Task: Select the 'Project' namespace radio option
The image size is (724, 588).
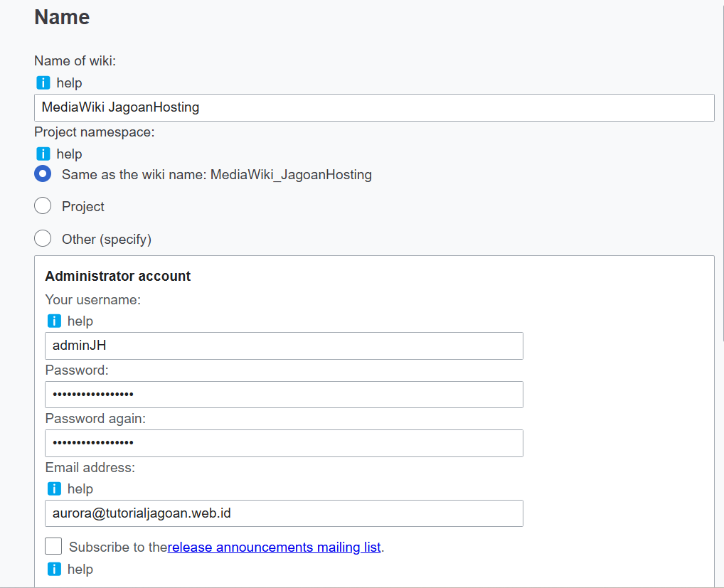Action: click(x=43, y=206)
